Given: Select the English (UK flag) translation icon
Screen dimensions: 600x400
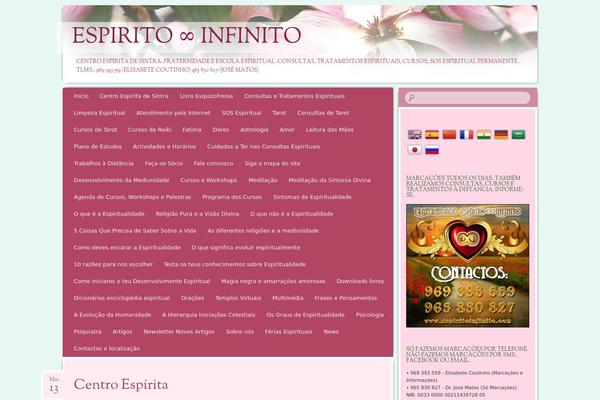Looking at the screenshot, I should pos(415,134).
